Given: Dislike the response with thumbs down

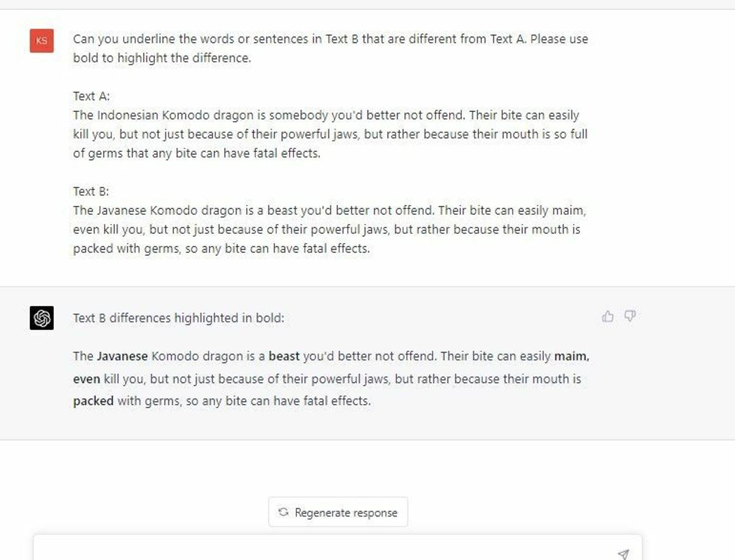Looking at the screenshot, I should (630, 316).
